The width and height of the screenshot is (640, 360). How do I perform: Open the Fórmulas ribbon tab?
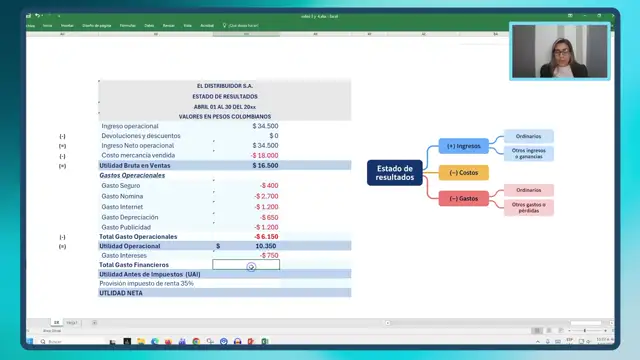(x=128, y=25)
